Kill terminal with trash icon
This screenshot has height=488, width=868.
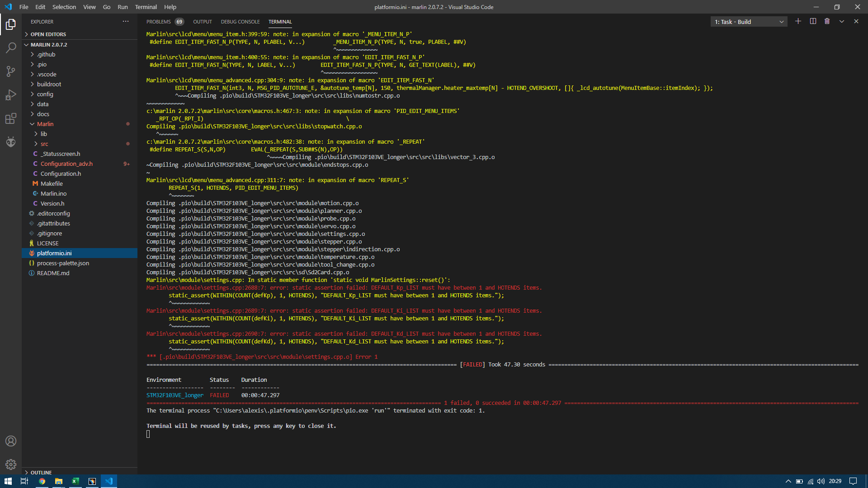tap(827, 21)
